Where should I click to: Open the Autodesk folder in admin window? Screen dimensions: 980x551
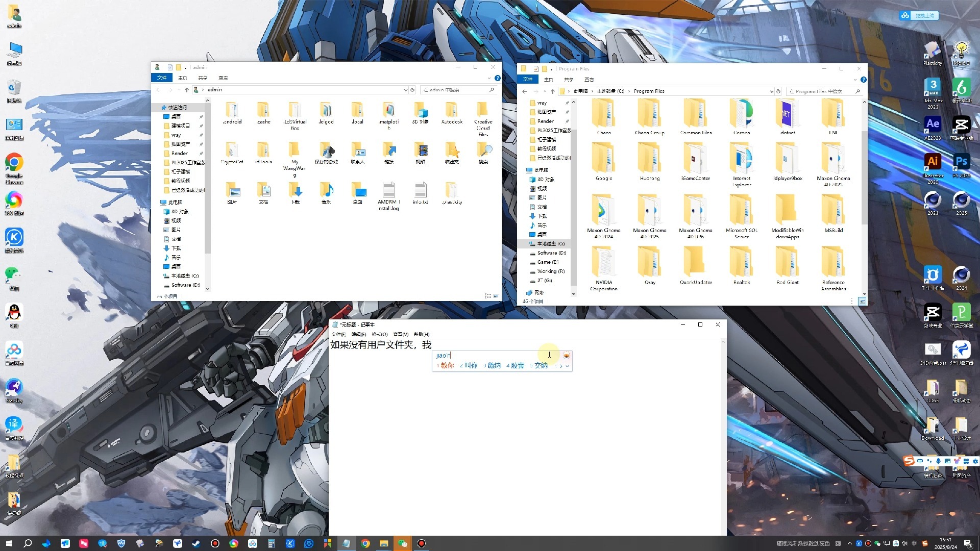452,113
